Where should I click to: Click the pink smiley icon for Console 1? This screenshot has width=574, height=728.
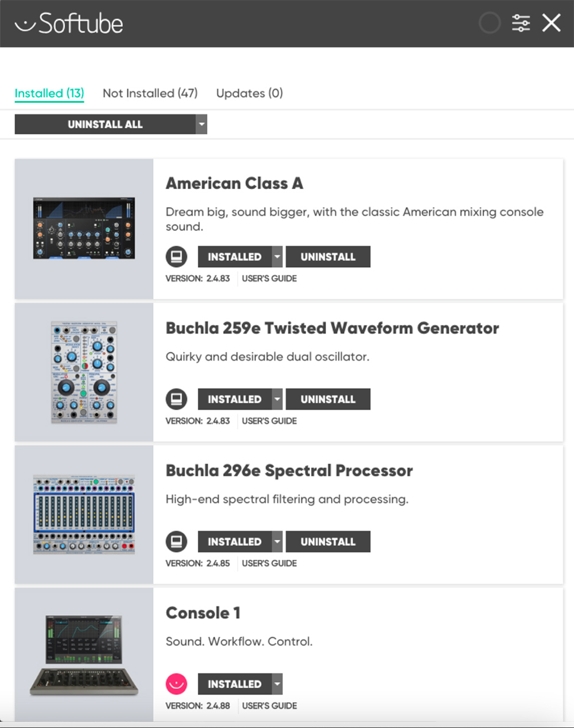[x=176, y=684]
